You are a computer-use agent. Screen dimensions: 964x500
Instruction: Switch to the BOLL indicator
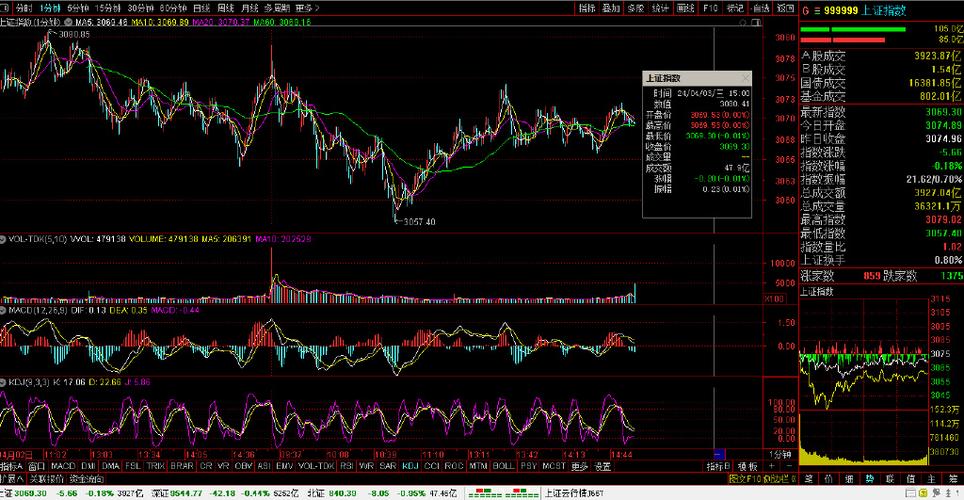[x=504, y=467]
